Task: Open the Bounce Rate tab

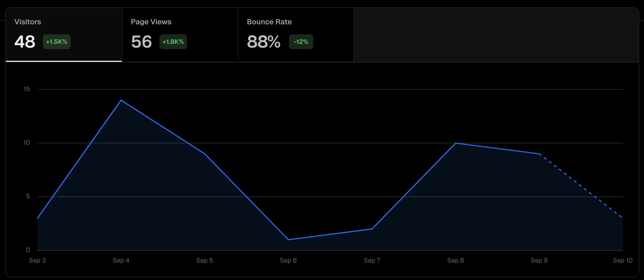Action: (x=295, y=34)
